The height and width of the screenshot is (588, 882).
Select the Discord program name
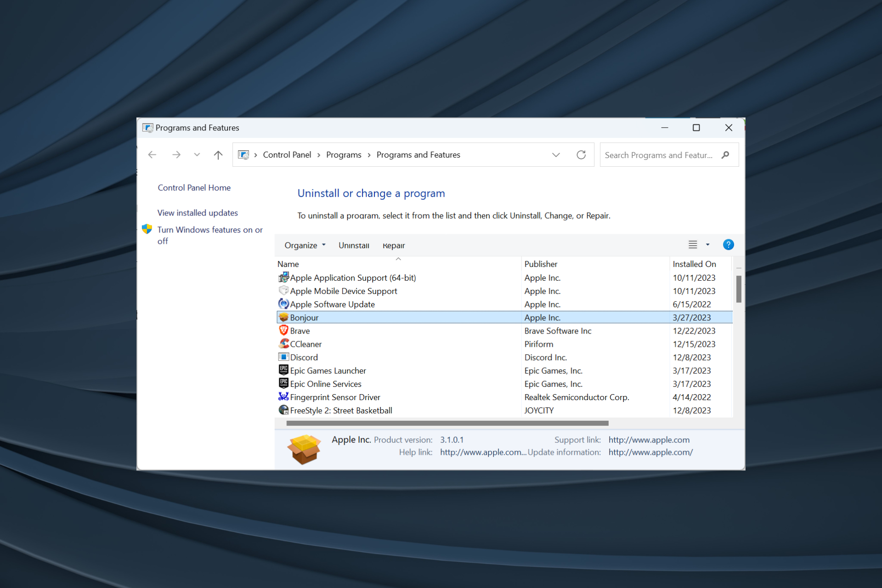pyautogui.click(x=304, y=357)
